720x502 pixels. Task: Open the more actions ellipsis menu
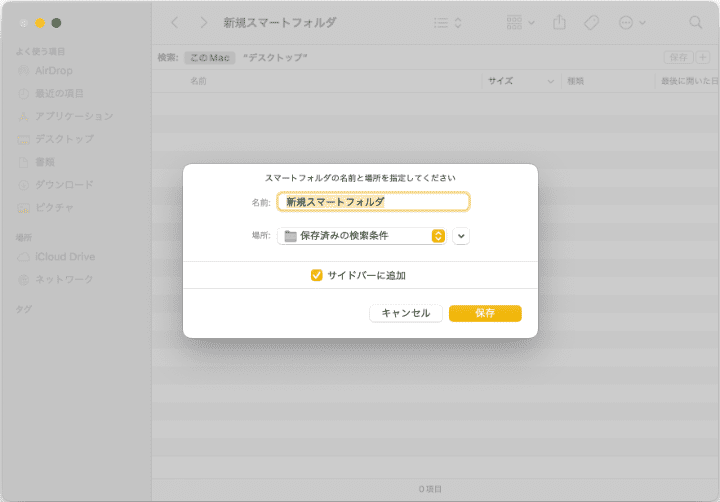click(x=632, y=22)
